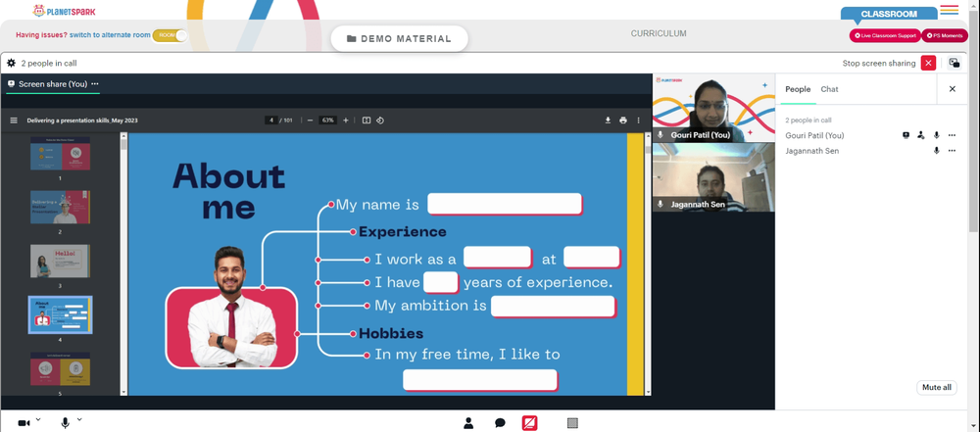Expand the microphone options chevron
980x432 pixels.
click(x=79, y=419)
